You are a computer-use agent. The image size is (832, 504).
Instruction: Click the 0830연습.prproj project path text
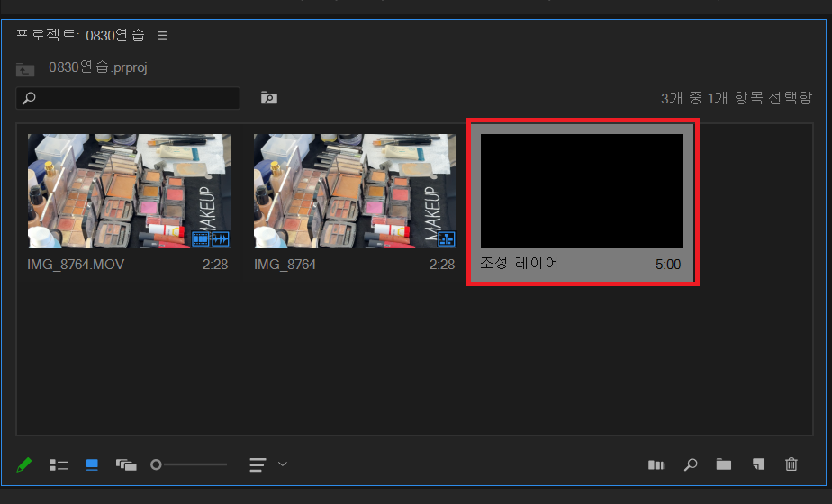pyautogui.click(x=97, y=67)
